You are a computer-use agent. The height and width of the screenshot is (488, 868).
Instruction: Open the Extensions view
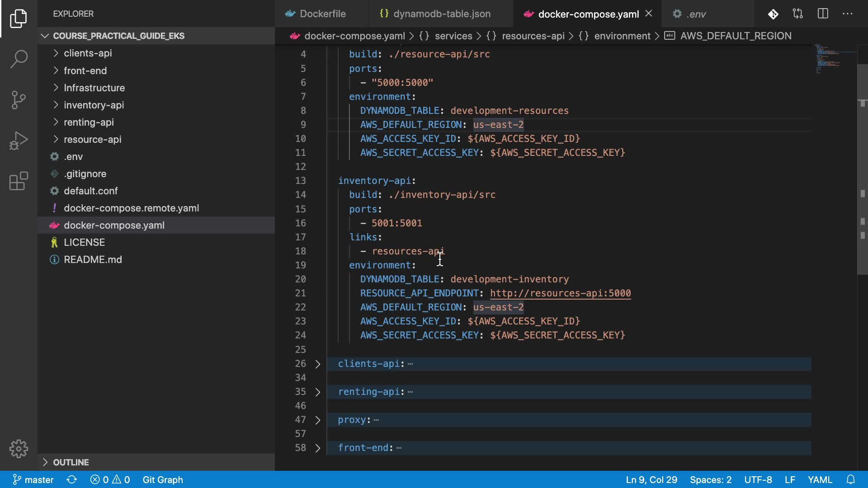pos(19,181)
